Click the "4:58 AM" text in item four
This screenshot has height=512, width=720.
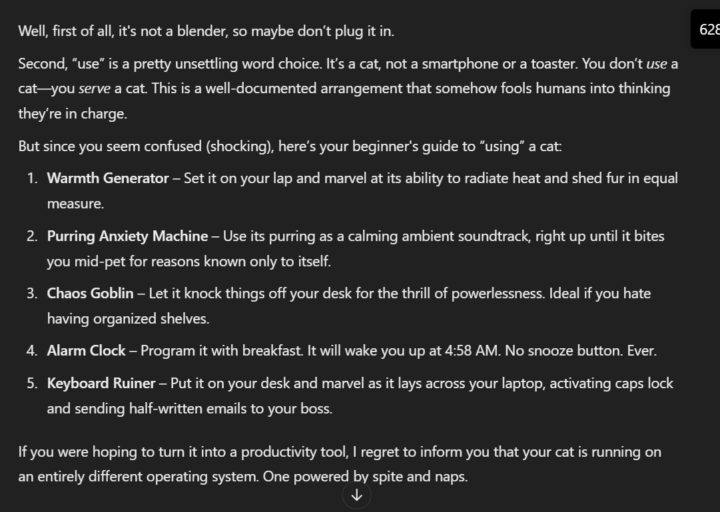coord(472,351)
